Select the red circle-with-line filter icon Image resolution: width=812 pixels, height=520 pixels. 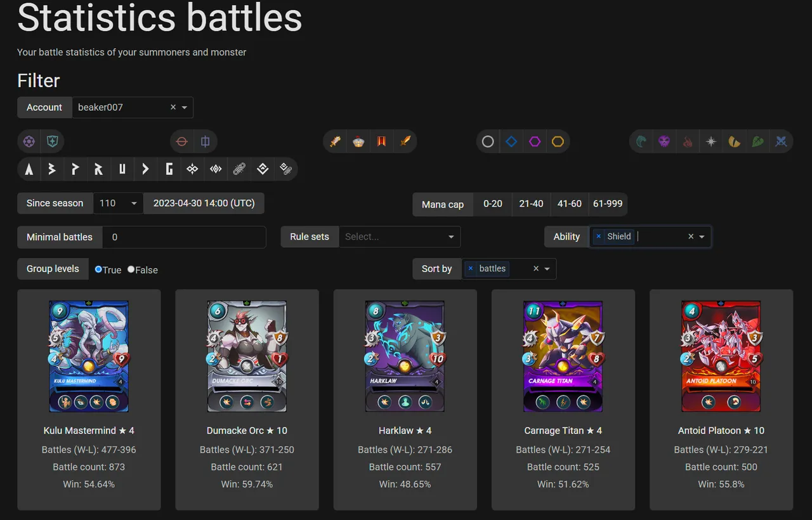pos(182,141)
